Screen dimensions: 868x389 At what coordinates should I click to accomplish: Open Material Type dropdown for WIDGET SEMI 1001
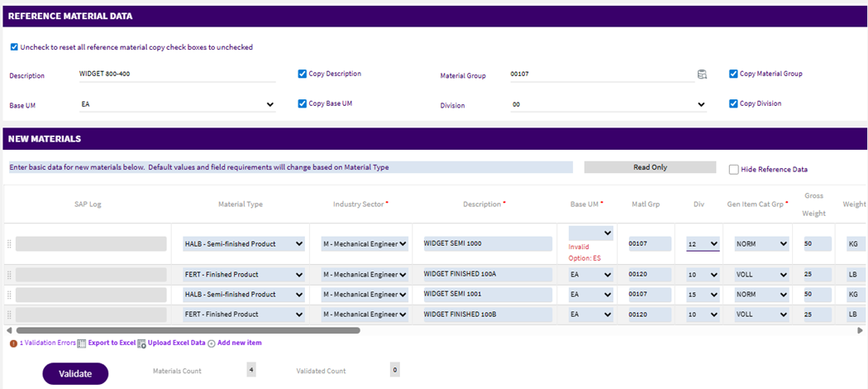(244, 295)
